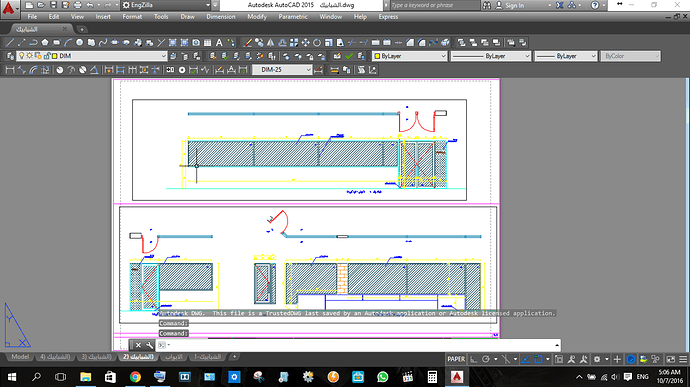Open the EngZilla workspace dropdown

(x=166, y=5)
